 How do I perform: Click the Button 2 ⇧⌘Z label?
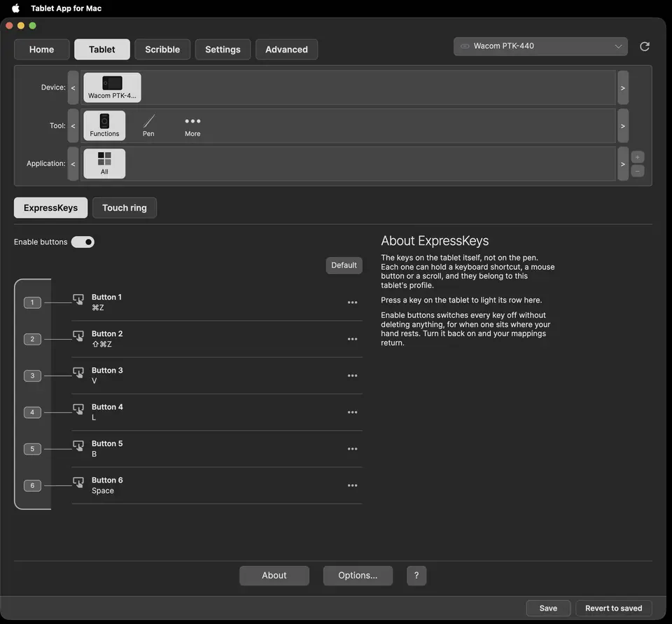tap(101, 344)
